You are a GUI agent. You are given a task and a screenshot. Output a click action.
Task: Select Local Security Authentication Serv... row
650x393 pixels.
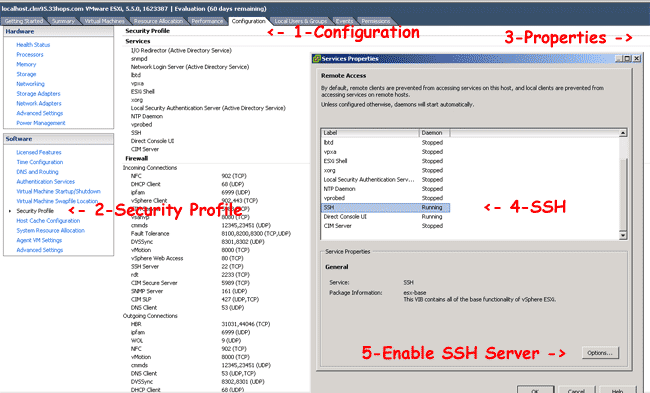(x=386, y=180)
